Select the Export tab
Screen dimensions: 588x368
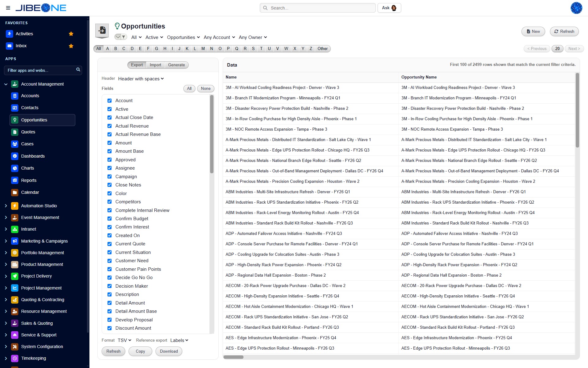(x=137, y=65)
